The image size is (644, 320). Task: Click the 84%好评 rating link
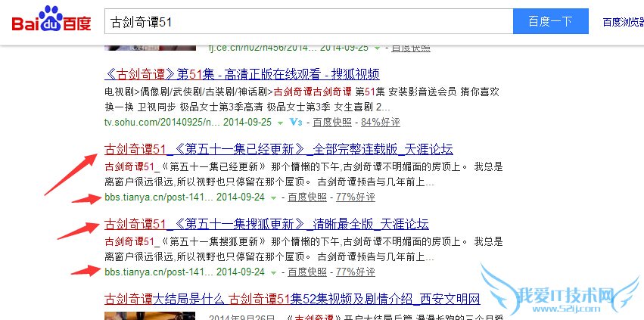click(381, 122)
